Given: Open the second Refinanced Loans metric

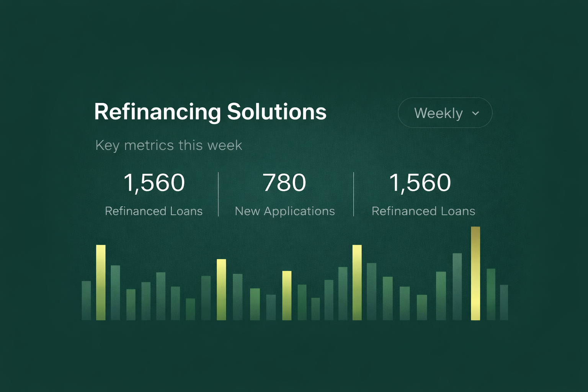Looking at the screenshot, I should (x=420, y=183).
